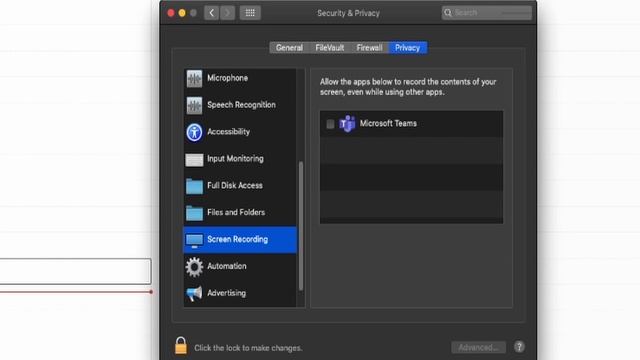640x360 pixels.
Task: Go back with the left chevron button
Action: click(x=211, y=13)
